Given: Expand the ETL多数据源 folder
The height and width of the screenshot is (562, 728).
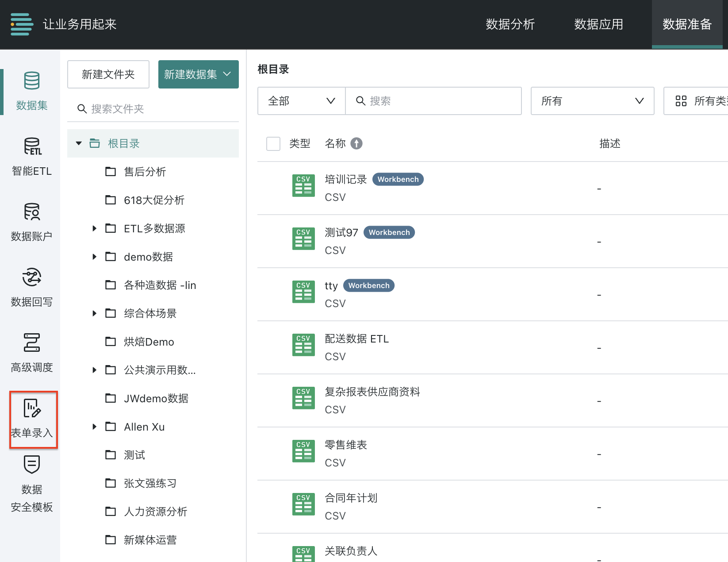Looking at the screenshot, I should pos(94,228).
